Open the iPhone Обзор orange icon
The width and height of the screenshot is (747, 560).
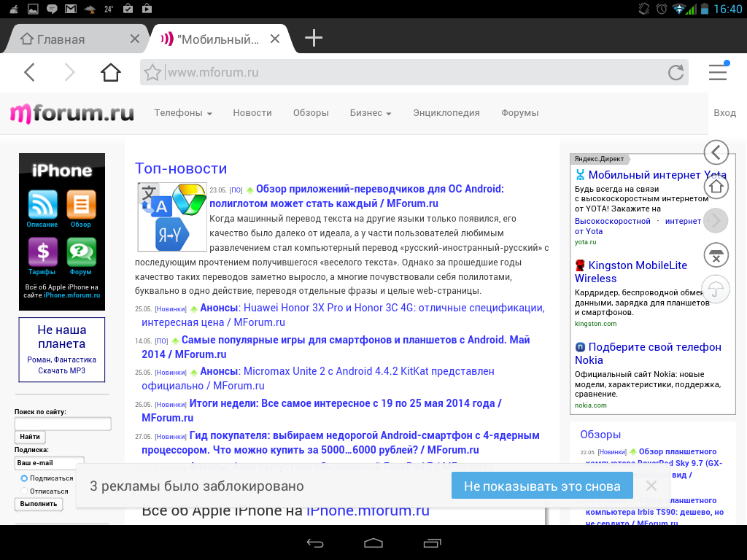(x=81, y=204)
